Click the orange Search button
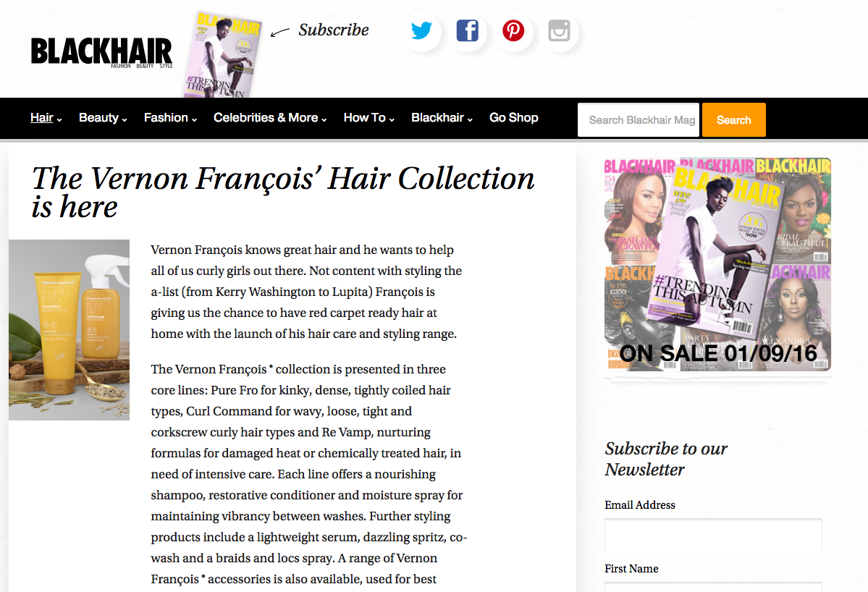The image size is (868, 592). pyautogui.click(x=734, y=120)
